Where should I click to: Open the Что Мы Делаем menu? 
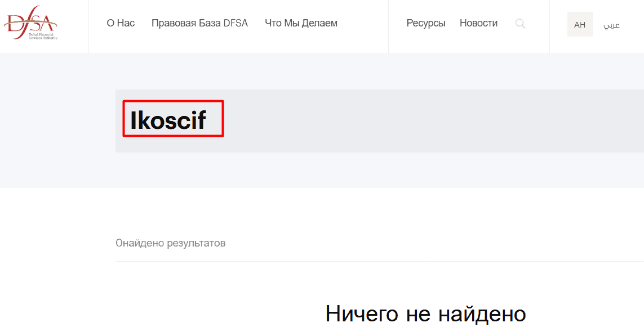coord(301,23)
